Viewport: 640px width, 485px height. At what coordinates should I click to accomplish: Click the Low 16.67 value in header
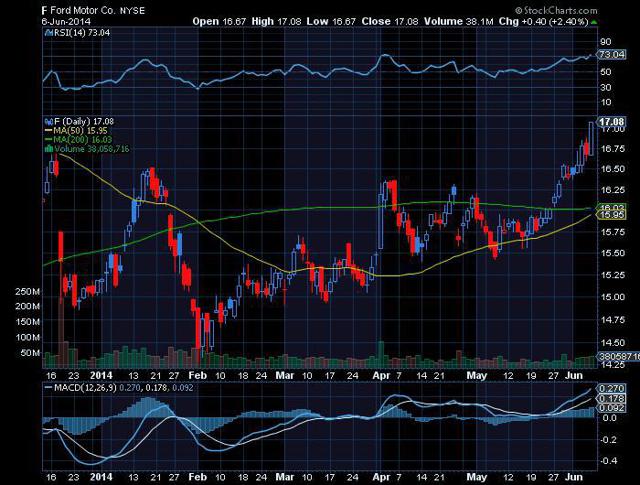click(x=331, y=21)
